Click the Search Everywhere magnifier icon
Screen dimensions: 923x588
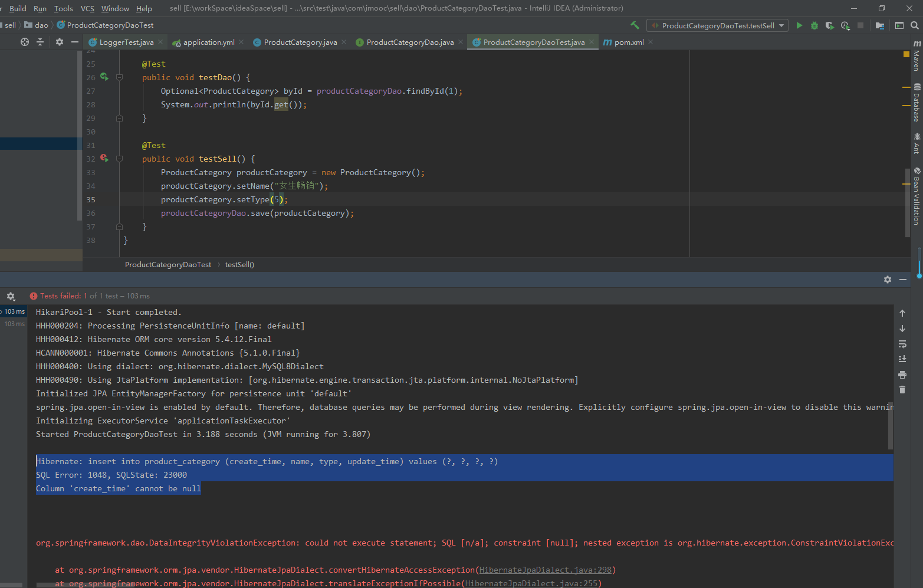915,25
